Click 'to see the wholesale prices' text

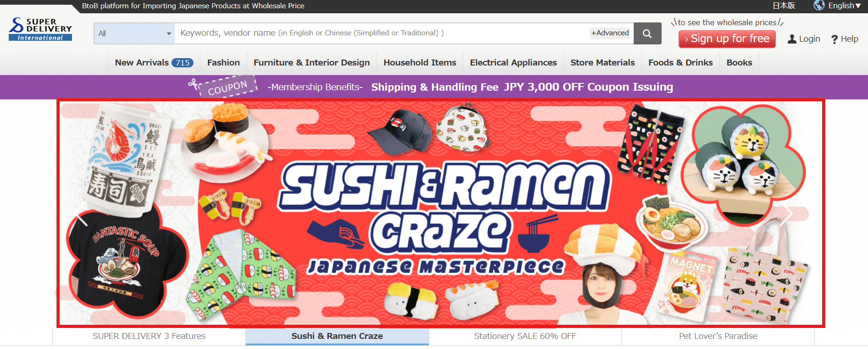click(x=727, y=22)
